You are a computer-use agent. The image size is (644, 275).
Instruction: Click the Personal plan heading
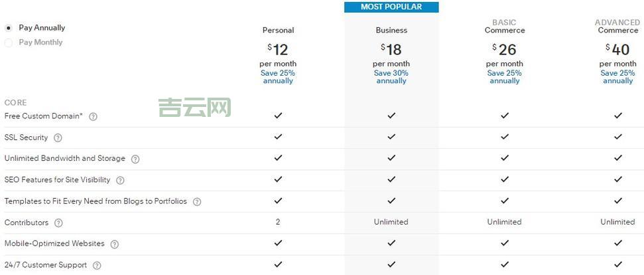click(x=278, y=30)
